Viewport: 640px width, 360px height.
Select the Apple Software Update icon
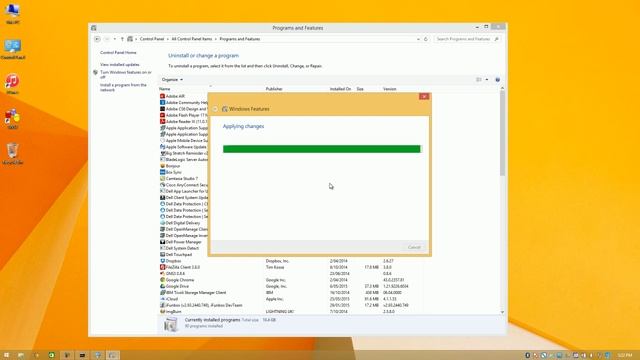click(162, 147)
